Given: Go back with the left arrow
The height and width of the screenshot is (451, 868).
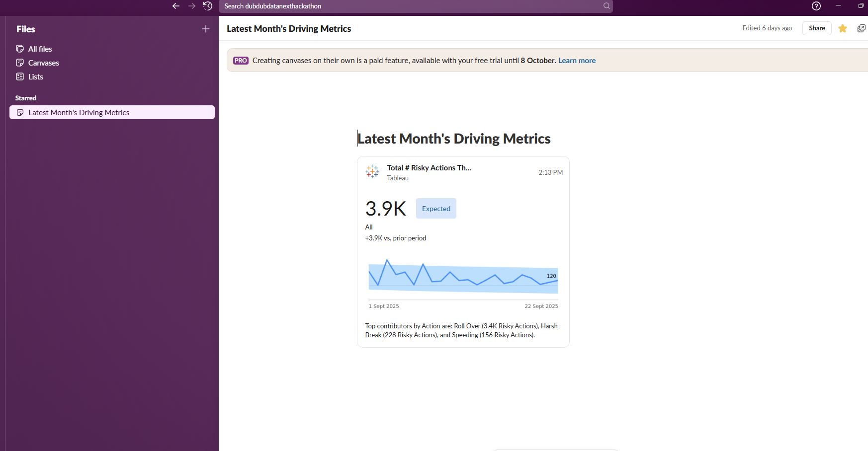Looking at the screenshot, I should coord(175,6).
